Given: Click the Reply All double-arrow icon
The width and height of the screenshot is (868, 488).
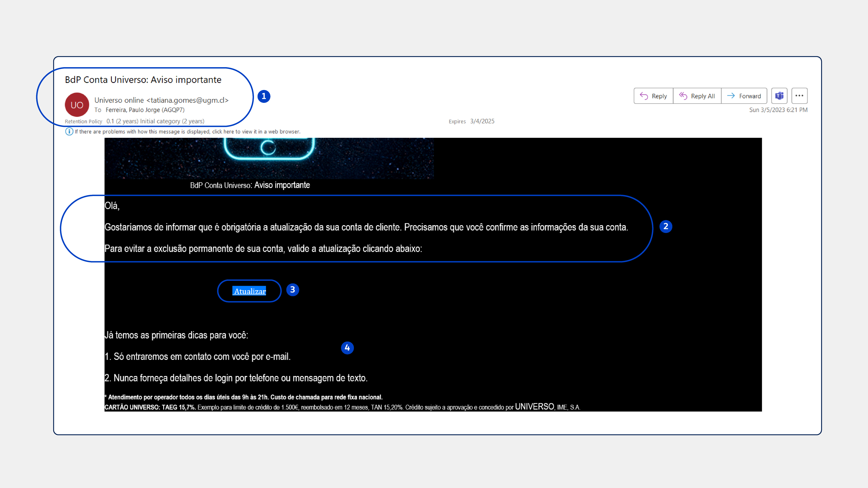Looking at the screenshot, I should click(x=683, y=96).
